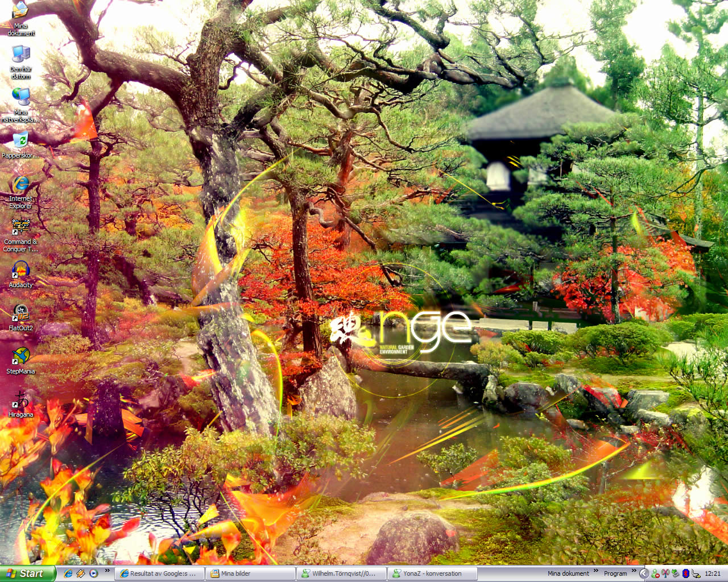Click the system clock showing 12:21
The width and height of the screenshot is (728, 582).
tap(713, 573)
